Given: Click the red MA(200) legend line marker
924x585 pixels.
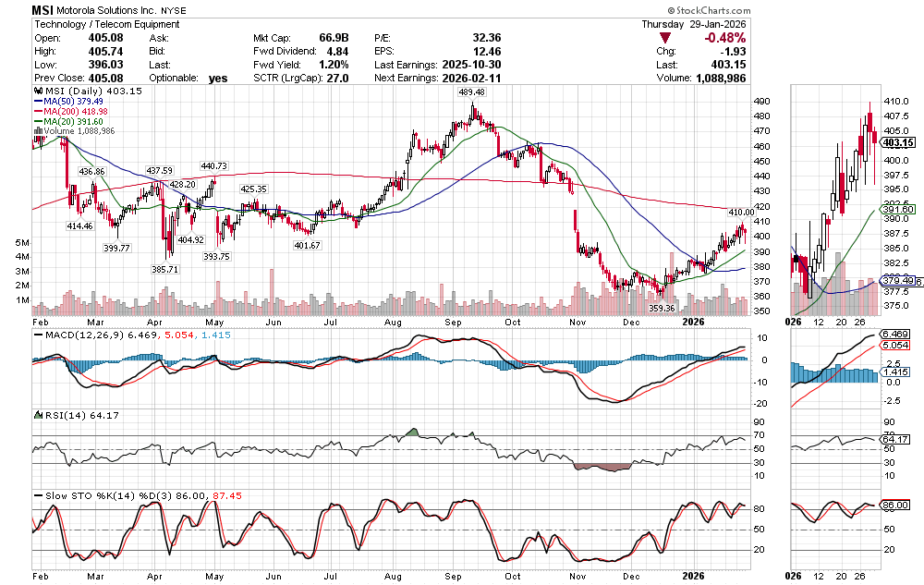Looking at the screenshot, I should (x=37, y=112).
